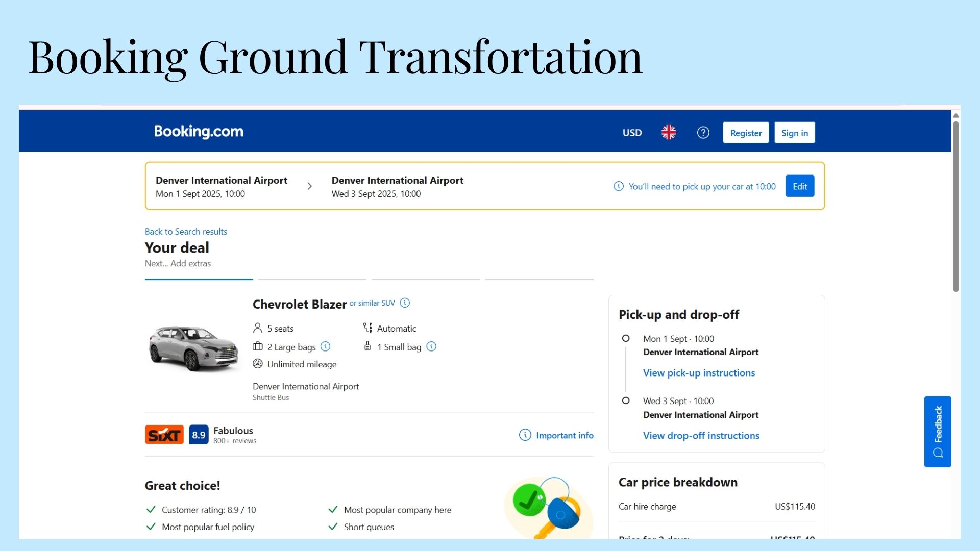Click the 'Great choice!' heading

click(183, 486)
